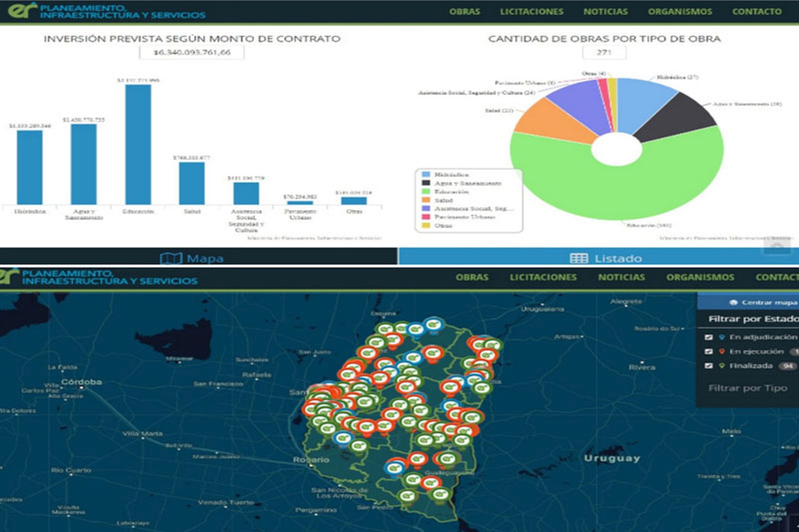Uncheck the En ejecución checkbox

pos(709,352)
